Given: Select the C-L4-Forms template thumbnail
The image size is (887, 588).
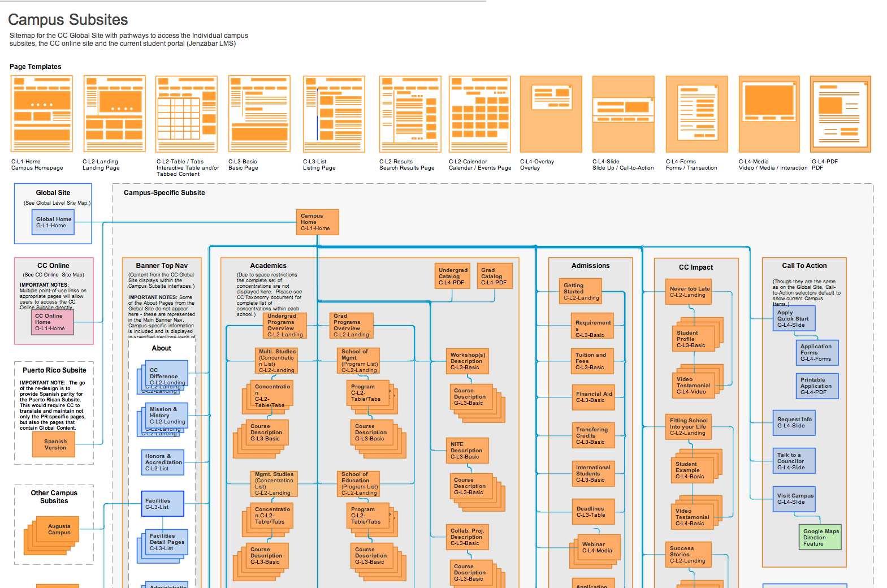Looking at the screenshot, I should point(697,114).
